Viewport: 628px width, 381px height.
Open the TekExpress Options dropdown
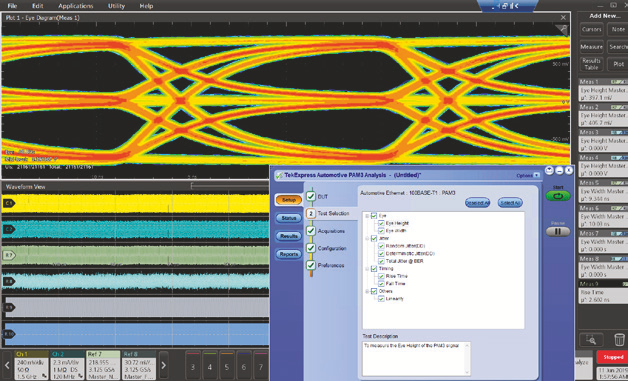[528, 175]
